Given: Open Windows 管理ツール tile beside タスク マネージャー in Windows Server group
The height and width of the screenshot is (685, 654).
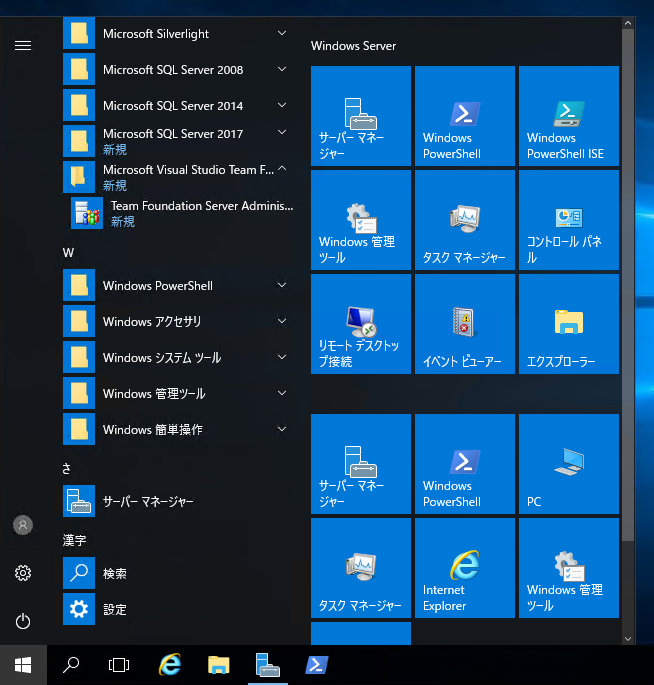Looking at the screenshot, I should point(361,220).
